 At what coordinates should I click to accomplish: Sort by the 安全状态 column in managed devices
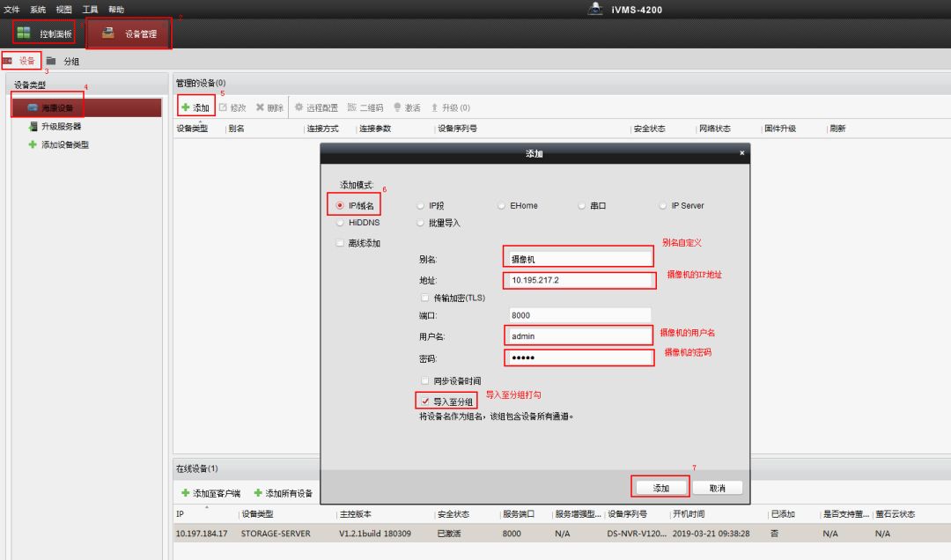coord(650,129)
